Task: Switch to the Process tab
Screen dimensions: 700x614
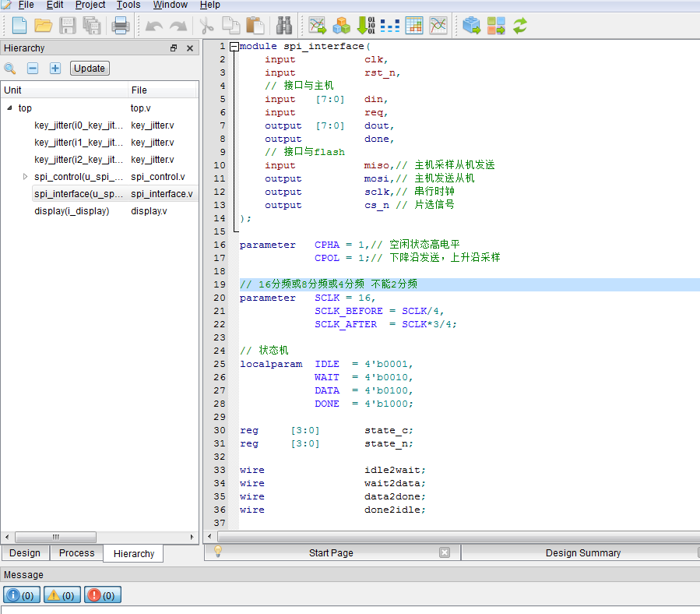Action: pos(76,553)
